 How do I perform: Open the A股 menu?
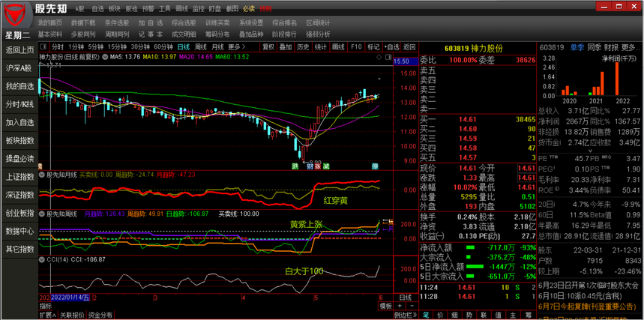pos(79,9)
